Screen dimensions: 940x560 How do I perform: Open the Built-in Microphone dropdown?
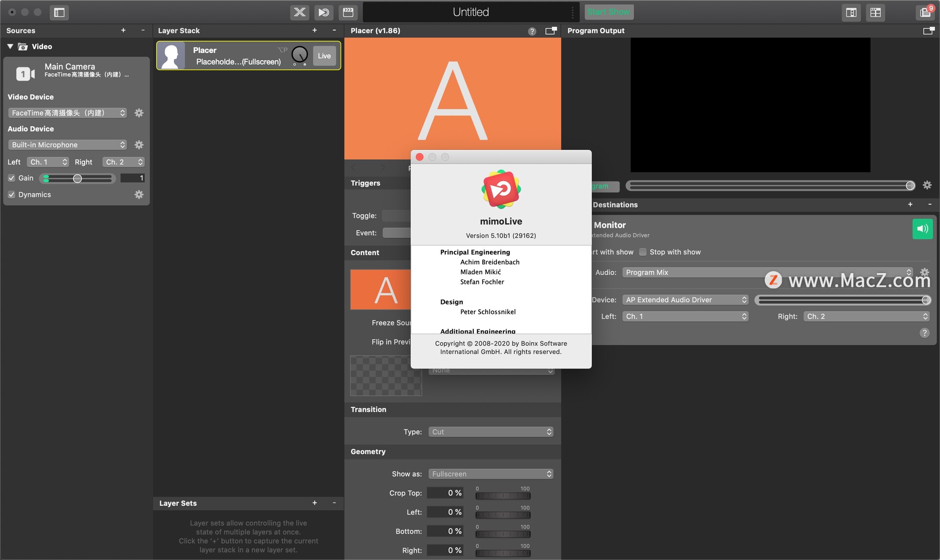pyautogui.click(x=68, y=145)
